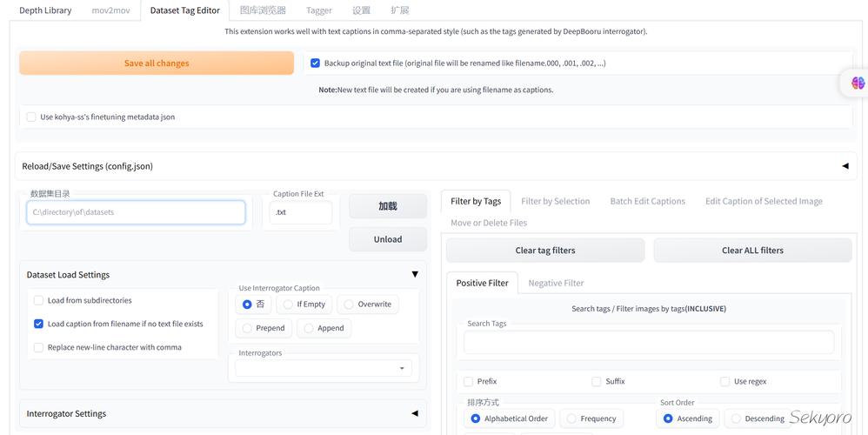
Task: Enable backup original text file checkbox
Action: (x=315, y=64)
